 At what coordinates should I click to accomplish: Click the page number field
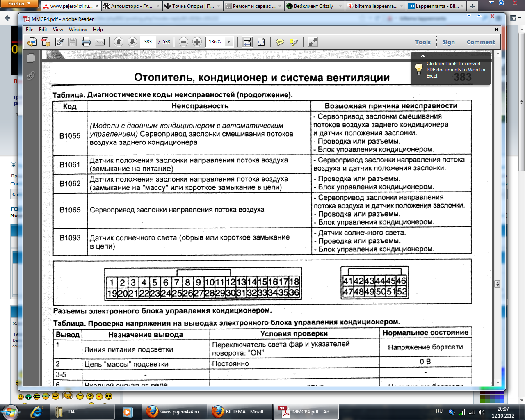(x=148, y=42)
